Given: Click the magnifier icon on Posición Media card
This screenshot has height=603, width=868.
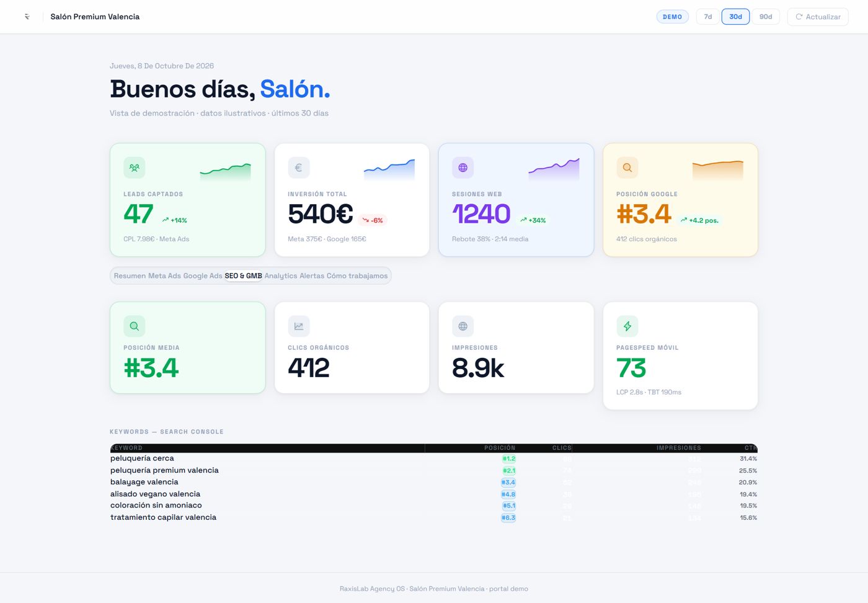Looking at the screenshot, I should [135, 326].
